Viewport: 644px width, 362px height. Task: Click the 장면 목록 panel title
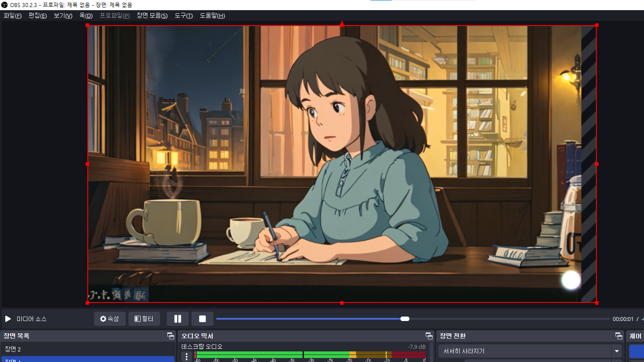[16, 336]
